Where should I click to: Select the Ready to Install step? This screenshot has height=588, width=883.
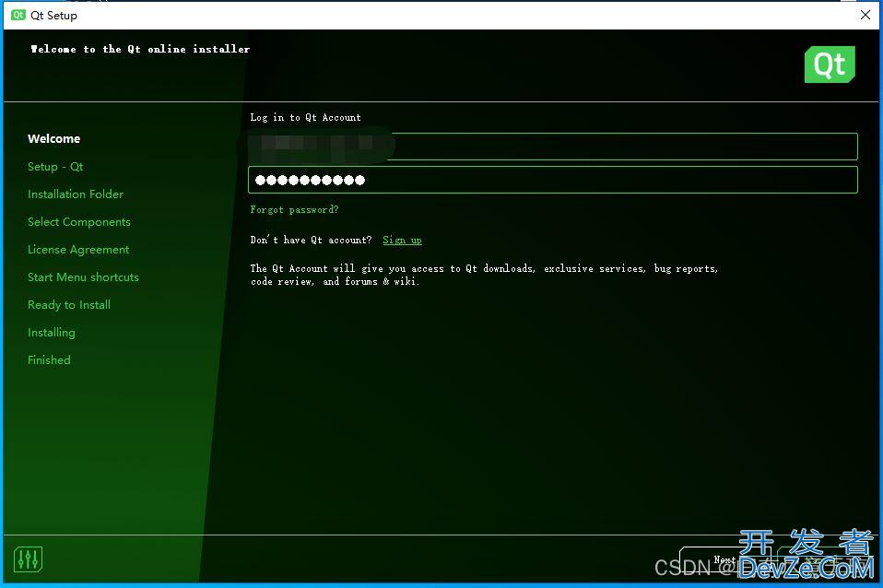tap(69, 305)
